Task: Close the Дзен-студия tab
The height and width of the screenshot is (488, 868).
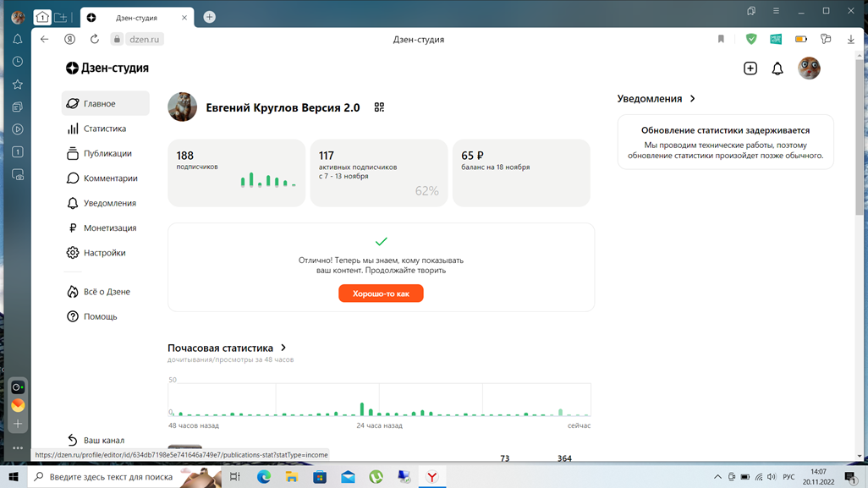Action: (184, 18)
